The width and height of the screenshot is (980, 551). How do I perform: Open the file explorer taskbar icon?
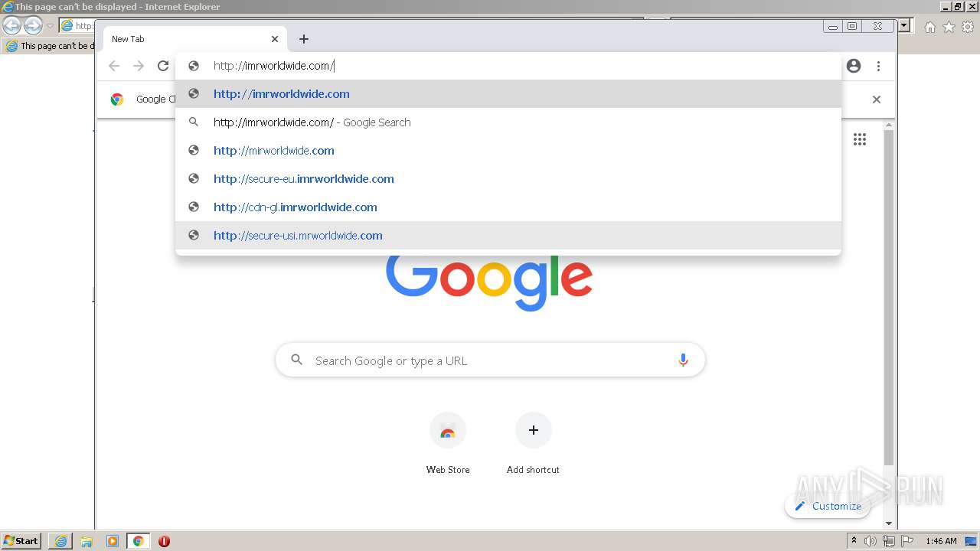coord(87,541)
